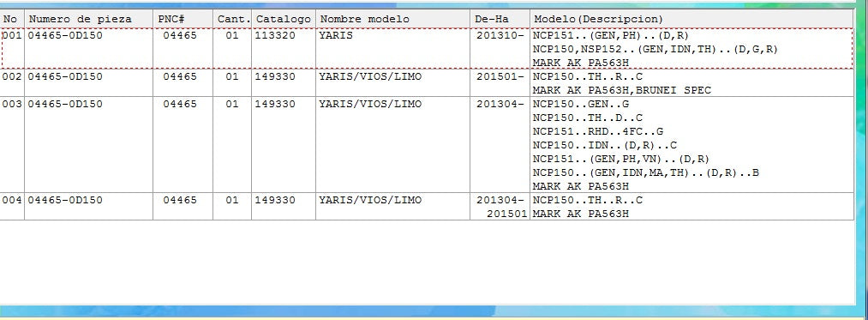868x320 pixels.
Task: Select row 001 YARIS catalog 113320
Action: click(x=427, y=49)
